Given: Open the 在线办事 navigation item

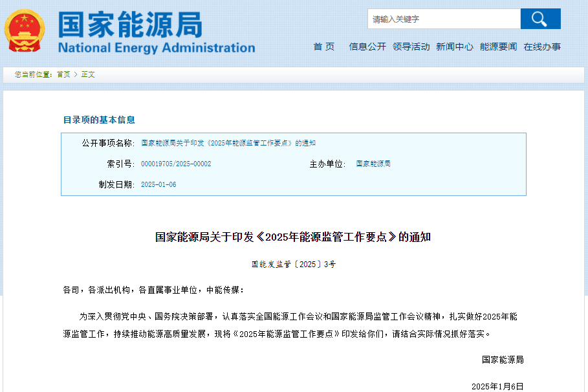Looking at the screenshot, I should [x=543, y=47].
